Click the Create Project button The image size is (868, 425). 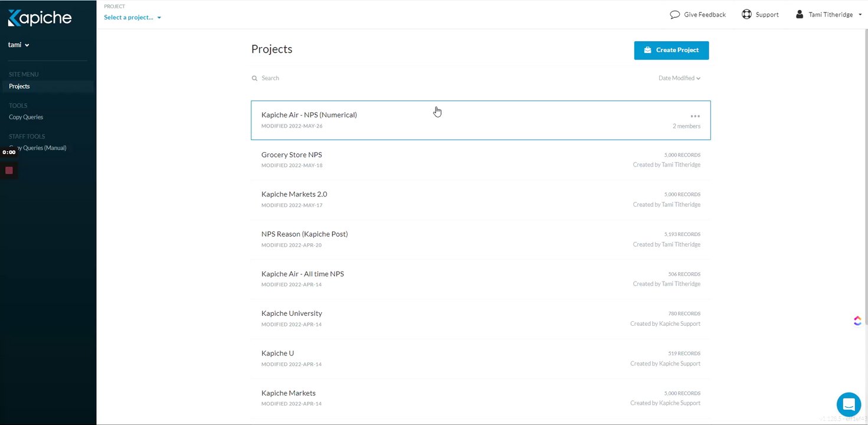tap(671, 50)
